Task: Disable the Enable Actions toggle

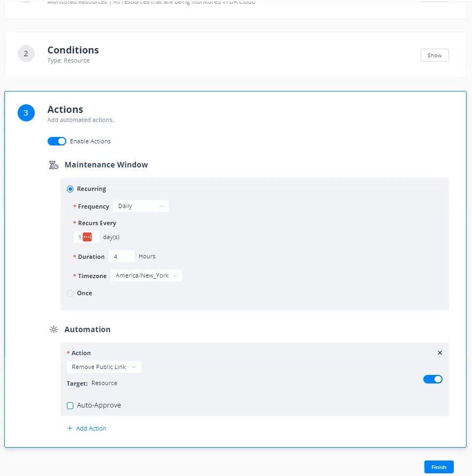Action: tap(57, 141)
